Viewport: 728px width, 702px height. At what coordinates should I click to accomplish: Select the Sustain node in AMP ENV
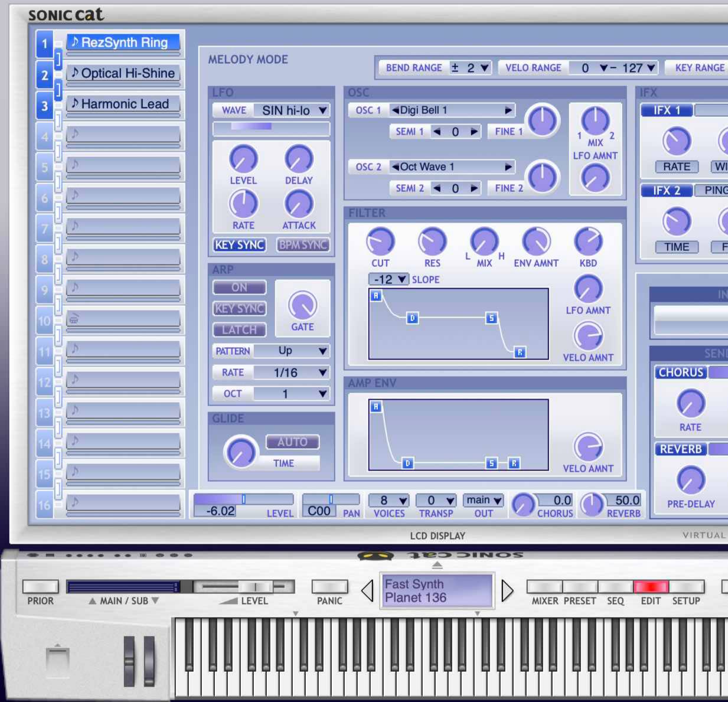pyautogui.click(x=491, y=463)
